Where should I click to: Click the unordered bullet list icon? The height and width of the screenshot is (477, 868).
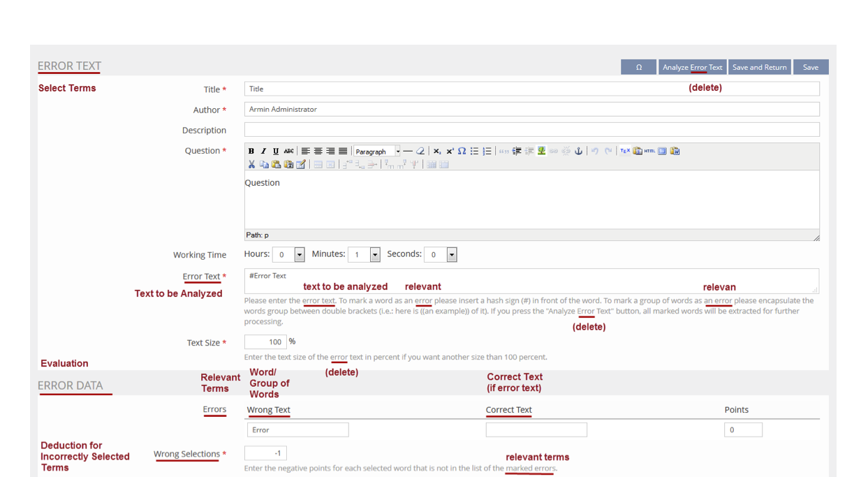coord(475,151)
